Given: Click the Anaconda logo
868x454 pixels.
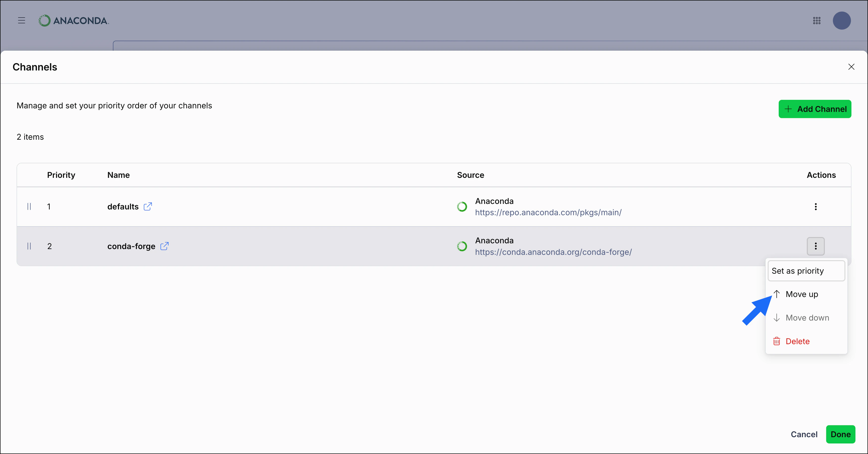Looking at the screenshot, I should (x=74, y=20).
